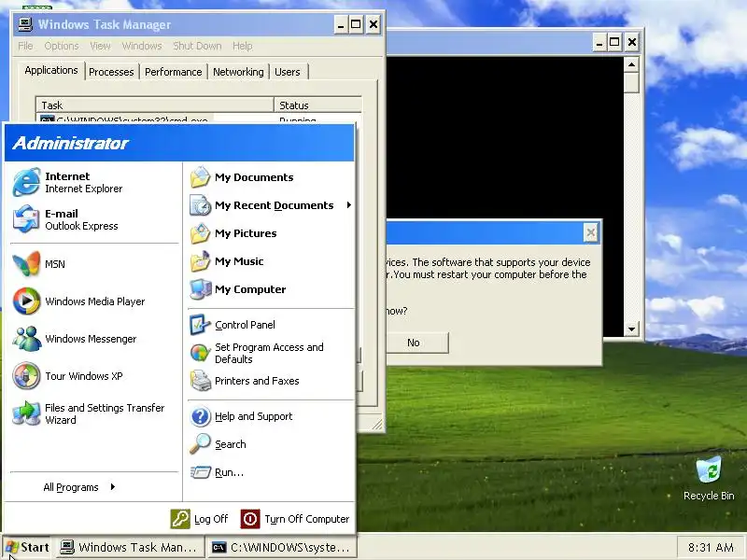Open Search from Start menu
Screen dimensions: 747x560
(271, 444)
